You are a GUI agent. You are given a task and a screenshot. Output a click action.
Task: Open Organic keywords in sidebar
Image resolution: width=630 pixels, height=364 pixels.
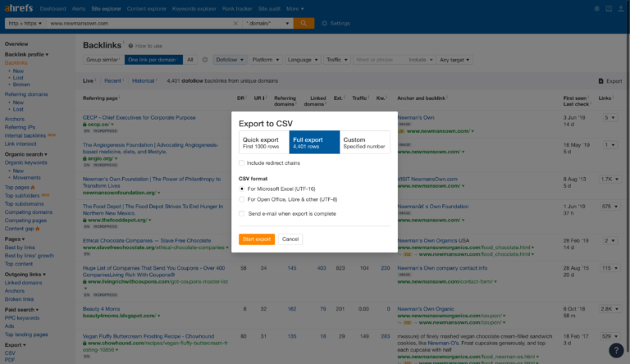25,162
